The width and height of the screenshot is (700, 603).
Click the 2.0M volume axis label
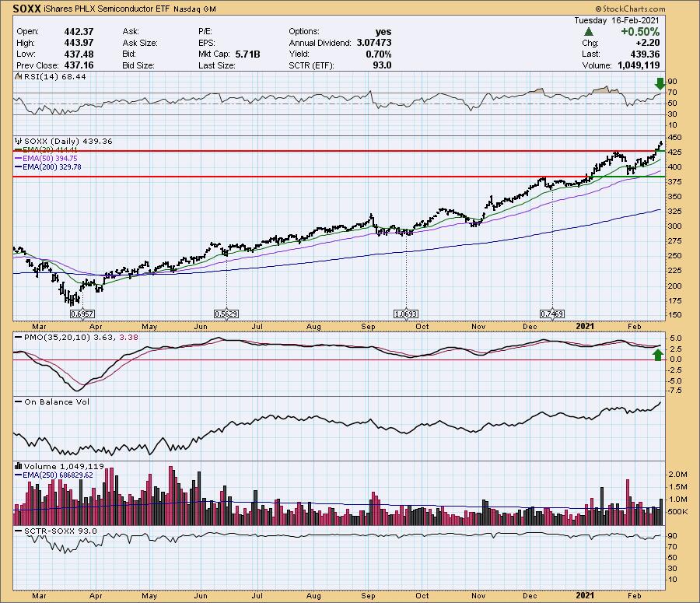pos(677,475)
